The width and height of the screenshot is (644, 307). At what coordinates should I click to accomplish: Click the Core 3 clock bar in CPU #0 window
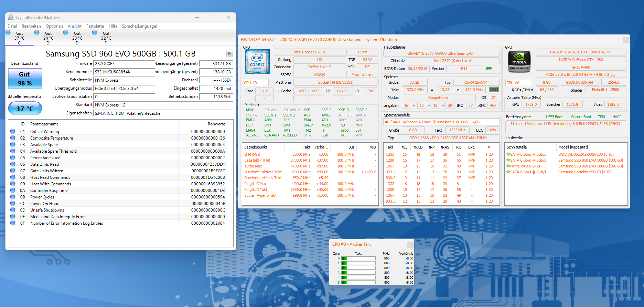(x=358, y=273)
